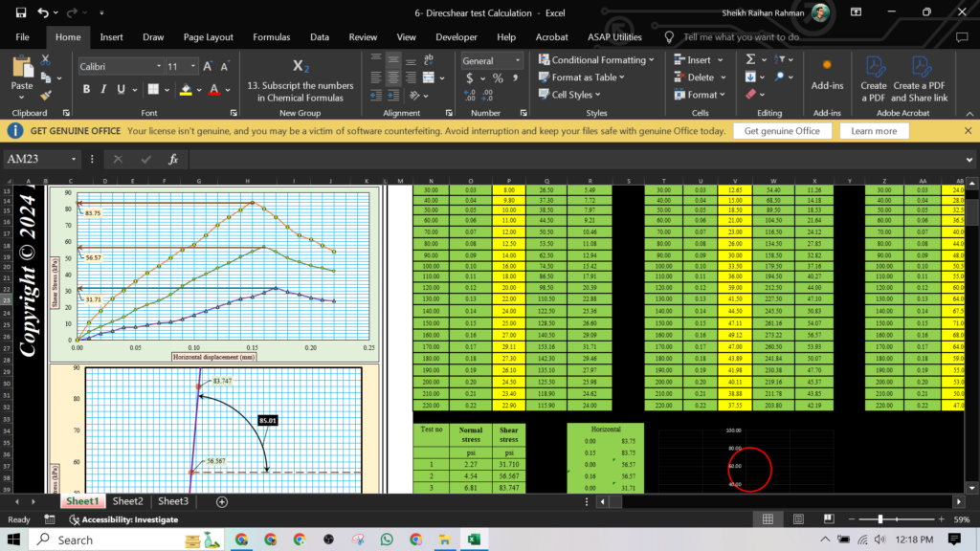Switch to Page Layout view in status bar
This screenshot has width=980, height=551.
tap(798, 519)
